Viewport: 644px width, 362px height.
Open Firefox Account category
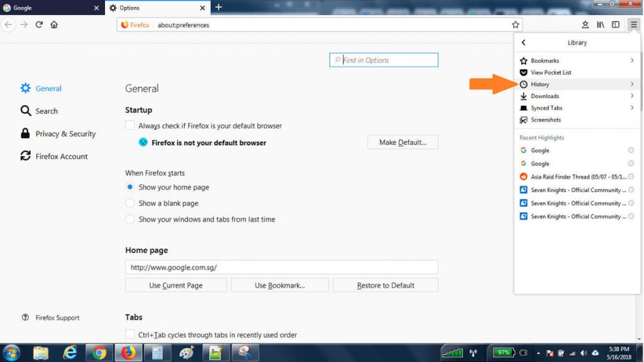click(54, 156)
